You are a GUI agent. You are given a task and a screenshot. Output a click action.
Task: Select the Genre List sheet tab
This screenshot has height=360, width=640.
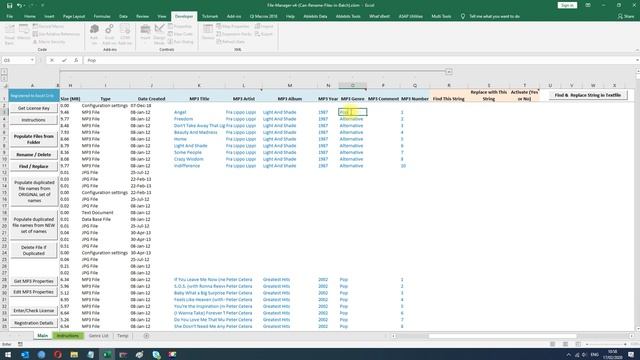pos(98,336)
